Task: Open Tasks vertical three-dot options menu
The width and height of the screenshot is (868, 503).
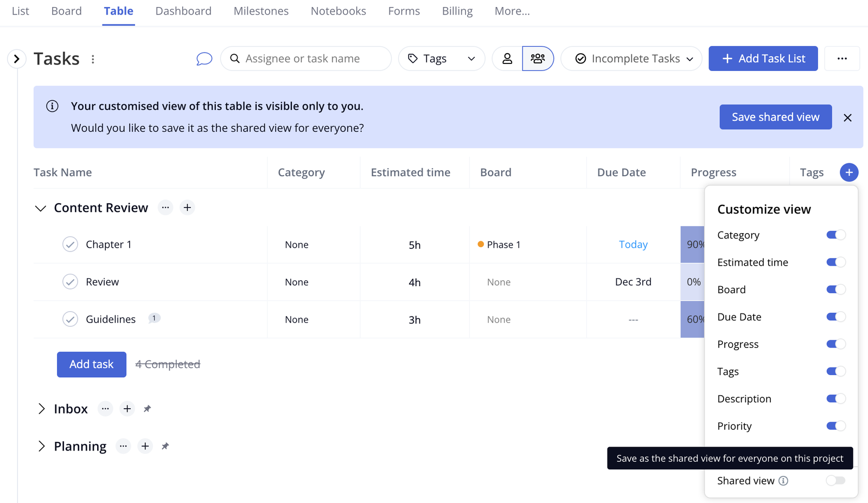Action: (x=93, y=59)
